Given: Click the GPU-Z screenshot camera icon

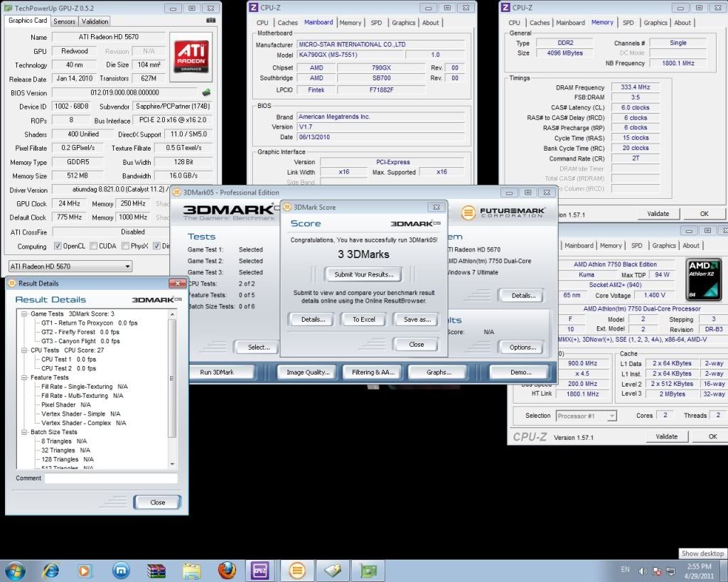Looking at the screenshot, I should 210,21.
